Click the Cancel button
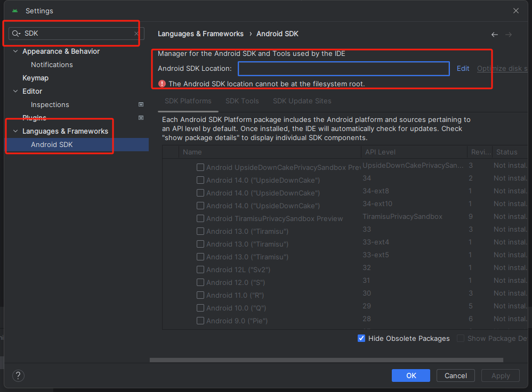532x392 pixels. 455,375
